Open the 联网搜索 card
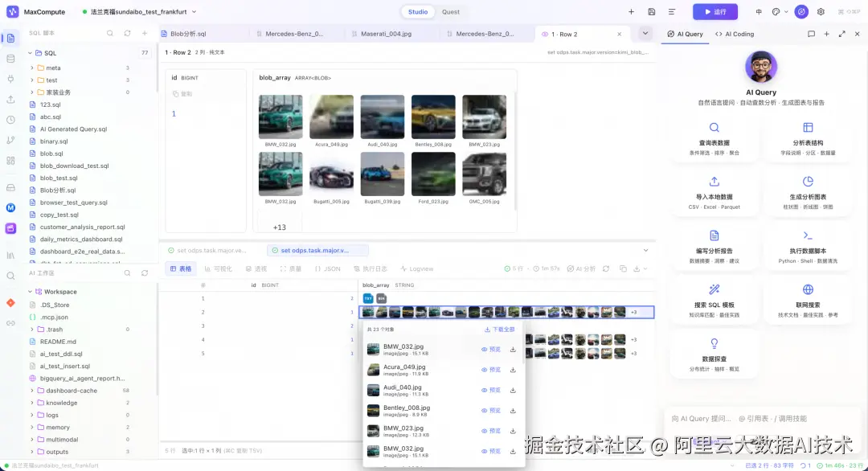The height and width of the screenshot is (471, 868). tap(808, 301)
